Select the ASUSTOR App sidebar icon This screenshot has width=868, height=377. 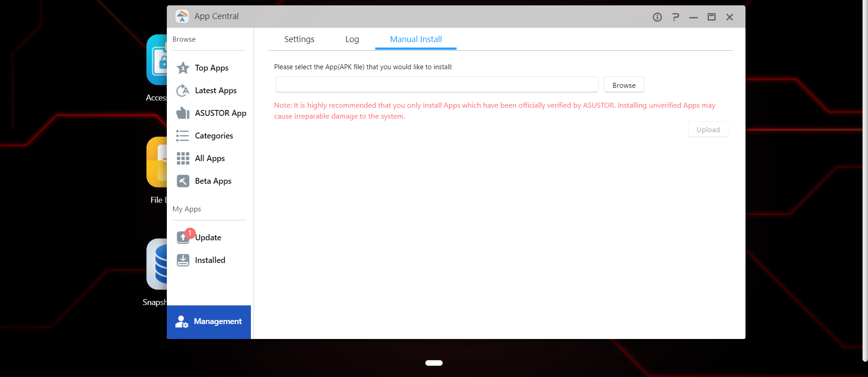183,113
